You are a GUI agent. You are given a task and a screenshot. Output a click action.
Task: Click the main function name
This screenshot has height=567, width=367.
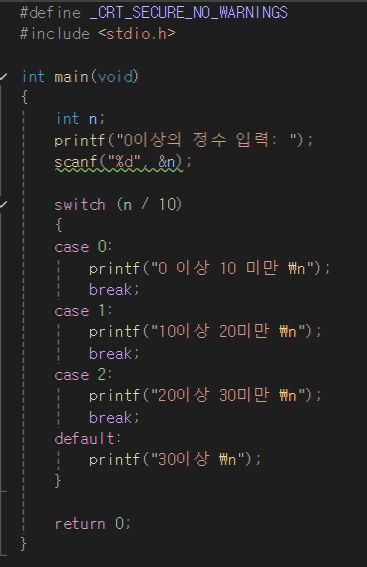click(71, 77)
